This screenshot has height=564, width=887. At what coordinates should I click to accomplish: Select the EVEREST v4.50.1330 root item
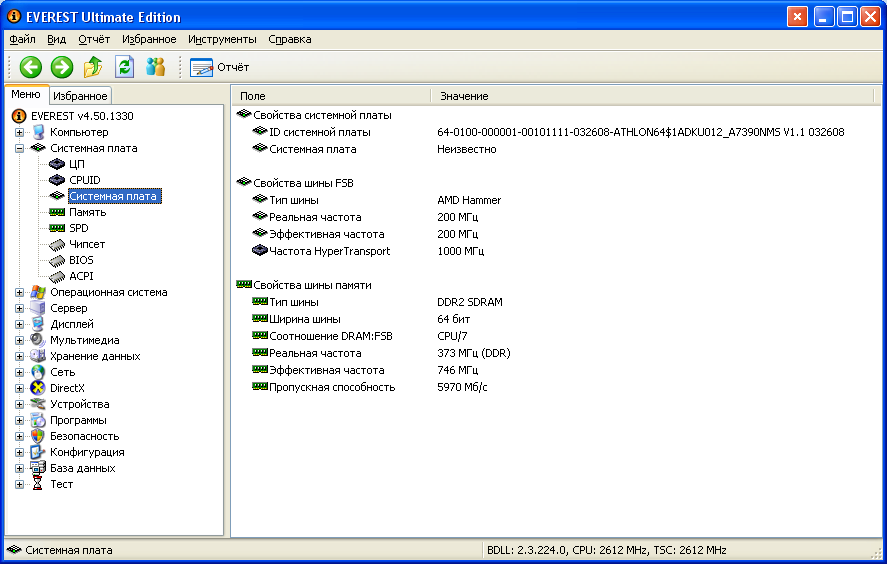(82, 116)
